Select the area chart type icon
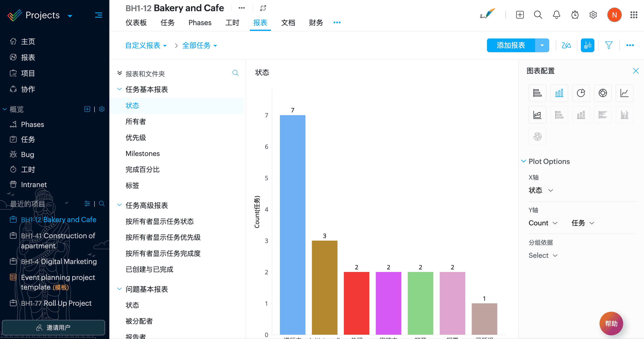Screen dimensions: 644x339 point(537,115)
